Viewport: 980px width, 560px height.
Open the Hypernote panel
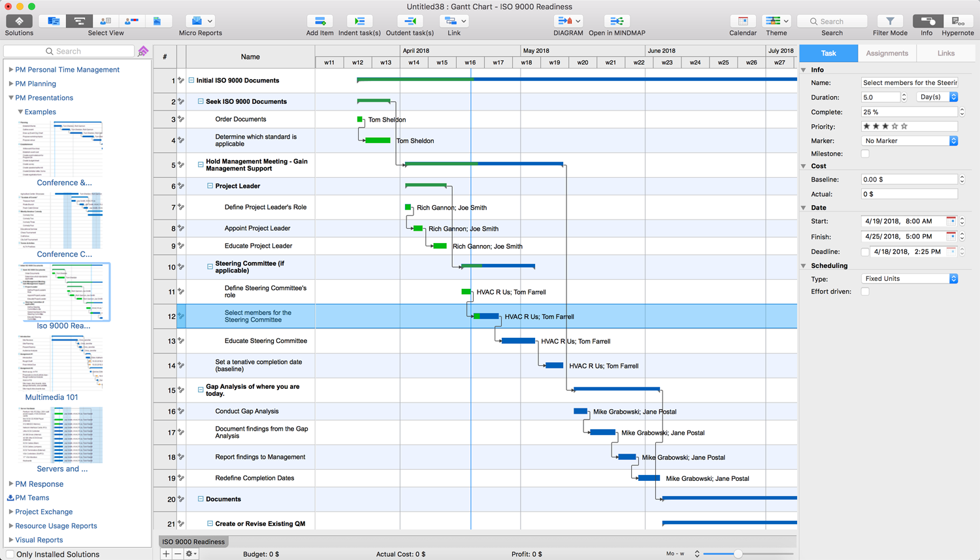[957, 22]
